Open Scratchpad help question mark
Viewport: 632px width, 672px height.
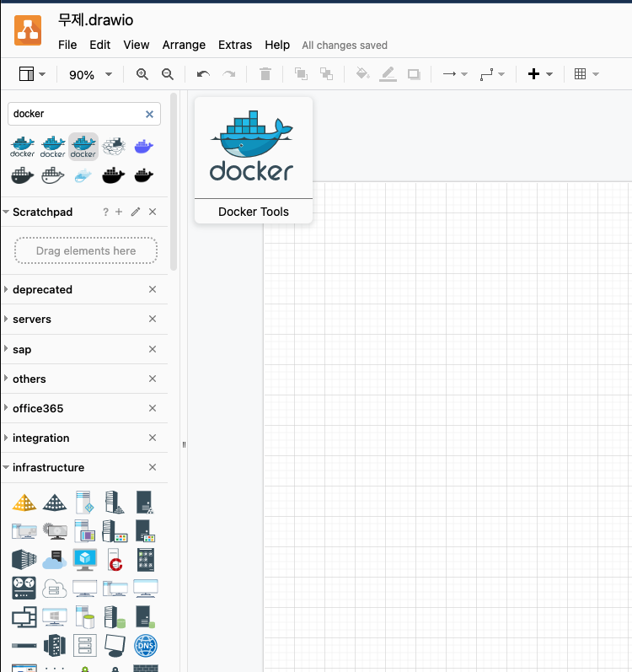click(x=105, y=212)
